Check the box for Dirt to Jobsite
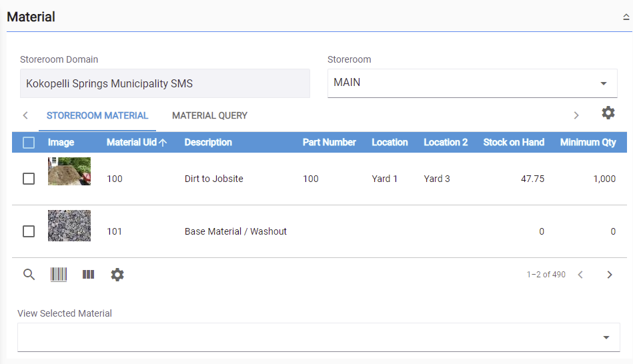 (x=29, y=179)
